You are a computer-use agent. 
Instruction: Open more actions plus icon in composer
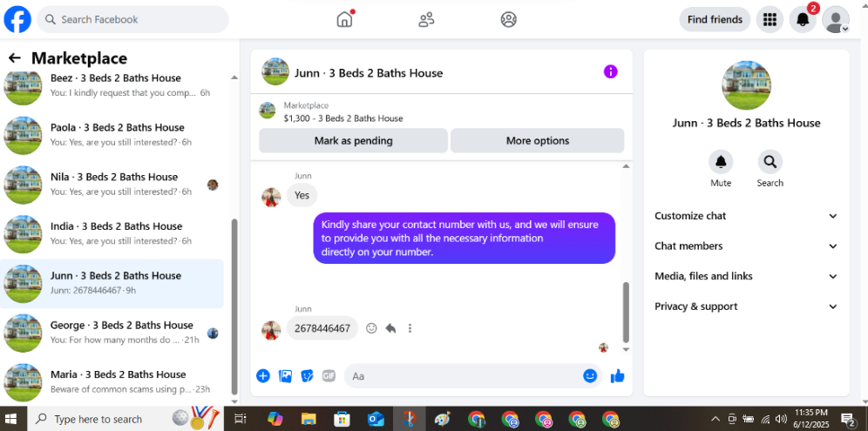pos(263,376)
